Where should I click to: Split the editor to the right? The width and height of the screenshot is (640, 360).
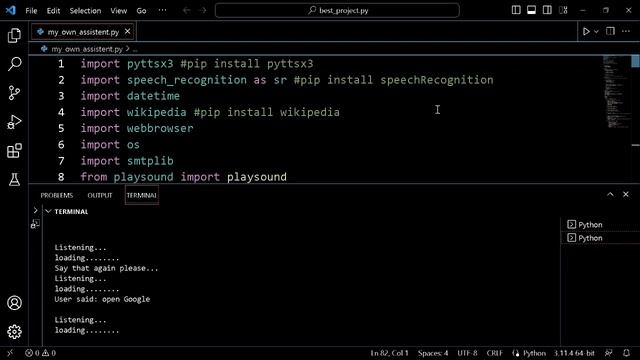[610, 31]
